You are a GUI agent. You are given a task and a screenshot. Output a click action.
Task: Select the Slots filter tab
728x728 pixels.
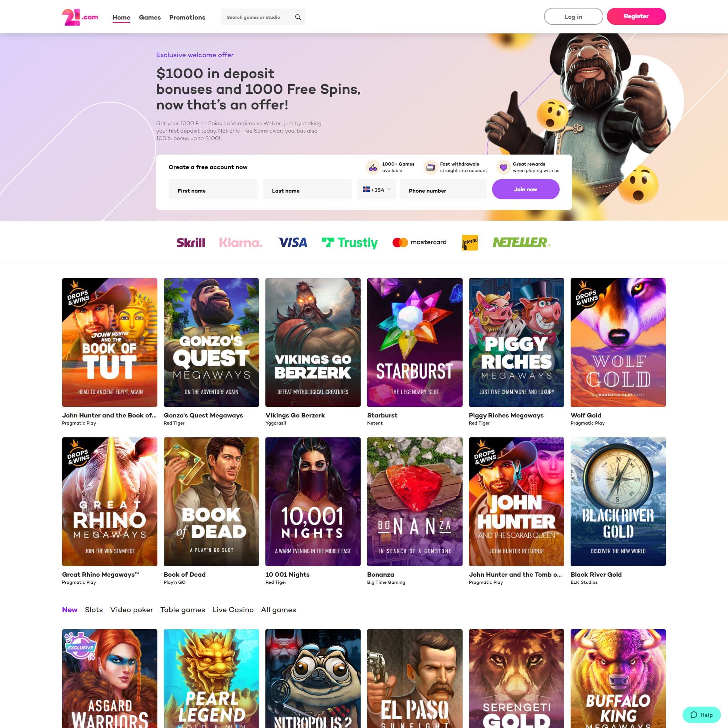[94, 609]
